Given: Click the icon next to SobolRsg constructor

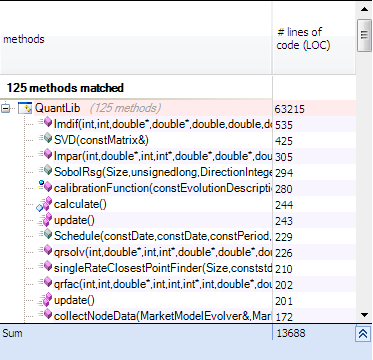Looking at the screenshot, I should tap(45, 171).
